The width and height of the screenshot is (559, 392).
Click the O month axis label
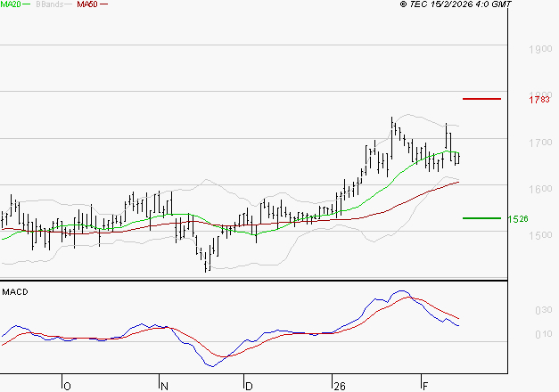[68, 386]
